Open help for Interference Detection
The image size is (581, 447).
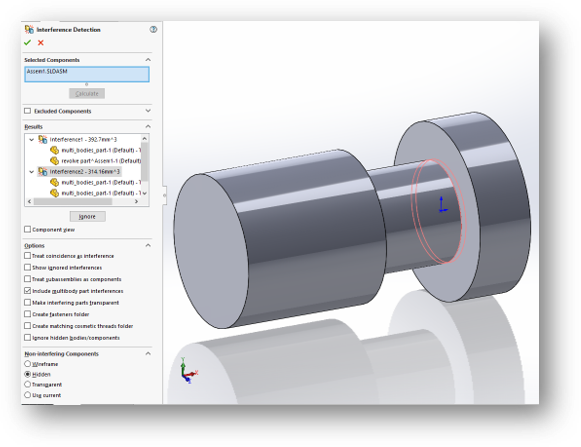pos(153,29)
